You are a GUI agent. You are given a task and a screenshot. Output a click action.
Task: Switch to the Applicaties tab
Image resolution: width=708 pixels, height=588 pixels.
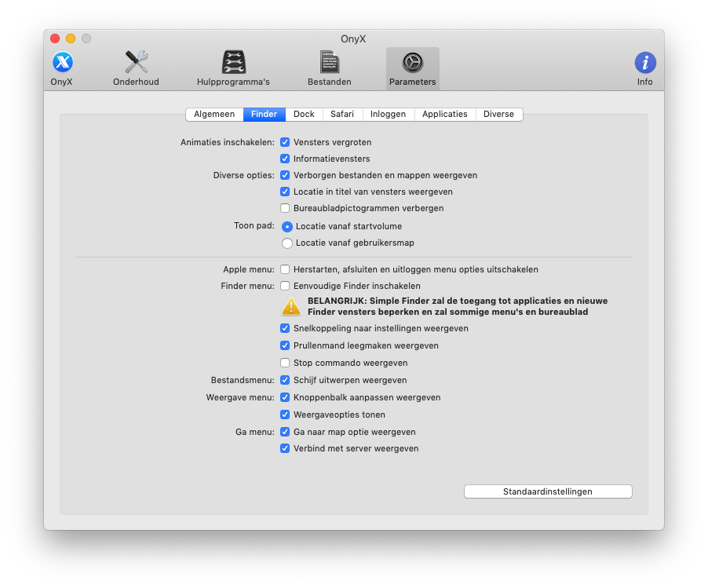(445, 115)
